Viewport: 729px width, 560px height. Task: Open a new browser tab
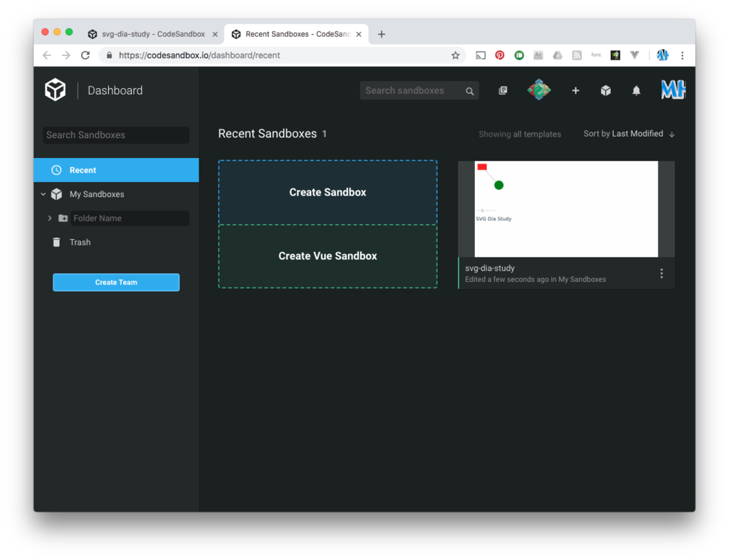[382, 34]
